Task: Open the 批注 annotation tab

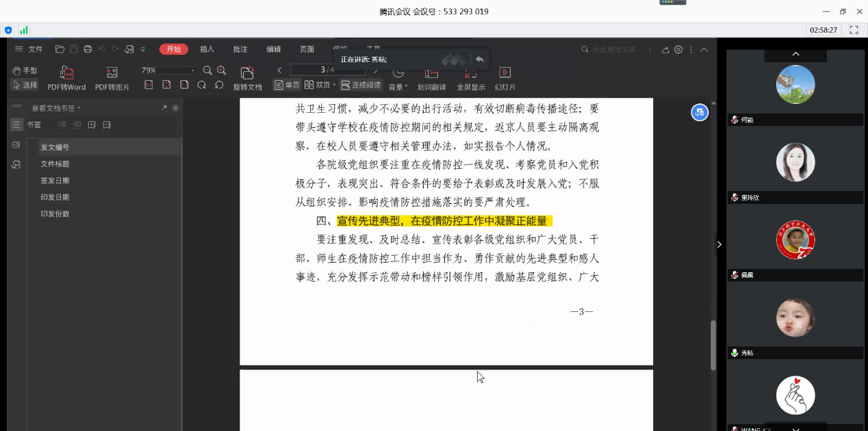Action: [240, 49]
